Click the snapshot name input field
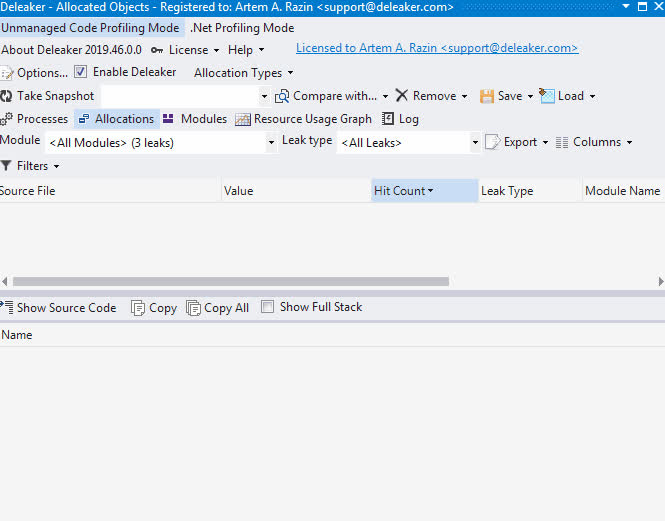The image size is (665, 521). coord(179,97)
